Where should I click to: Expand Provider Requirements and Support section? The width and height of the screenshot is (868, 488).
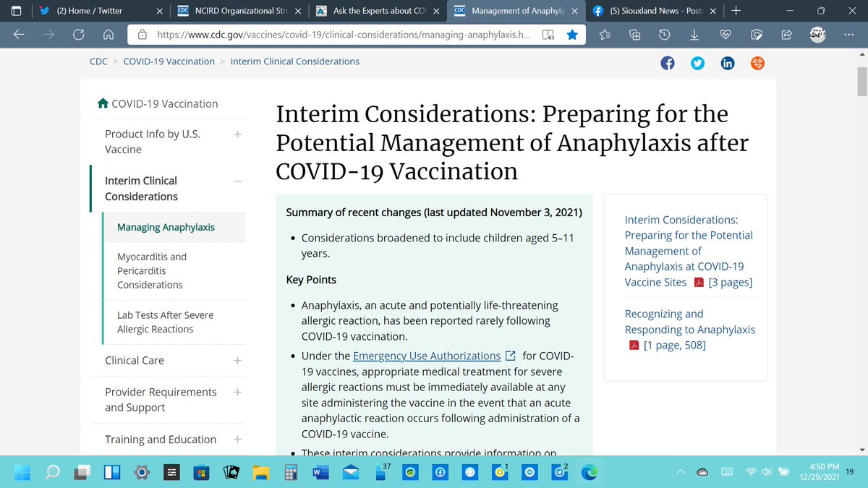238,392
